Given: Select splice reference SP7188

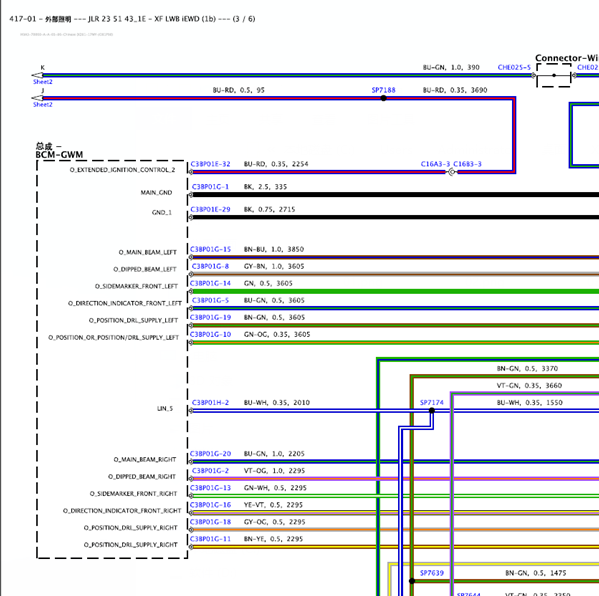Looking at the screenshot, I should (383, 90).
